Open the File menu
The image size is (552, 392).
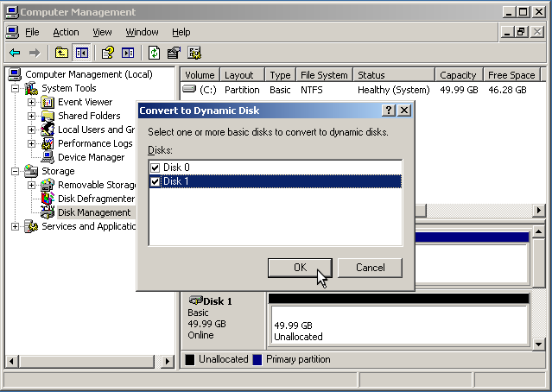[x=32, y=32]
